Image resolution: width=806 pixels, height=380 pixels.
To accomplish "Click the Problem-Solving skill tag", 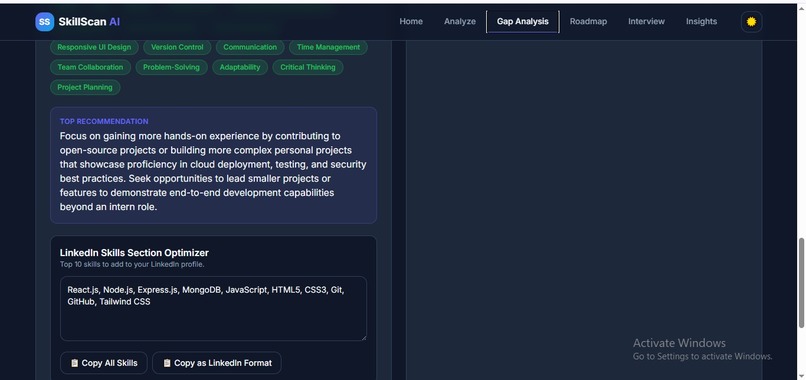I will (171, 67).
